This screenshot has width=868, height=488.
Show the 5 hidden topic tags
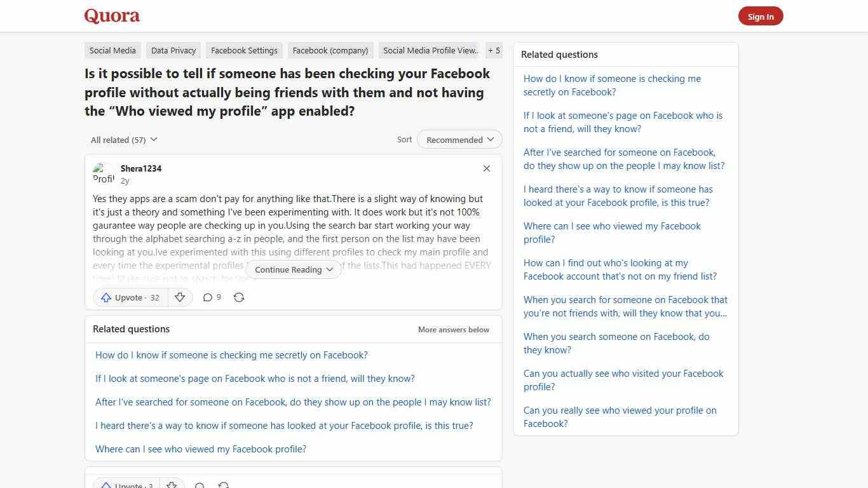(x=494, y=50)
